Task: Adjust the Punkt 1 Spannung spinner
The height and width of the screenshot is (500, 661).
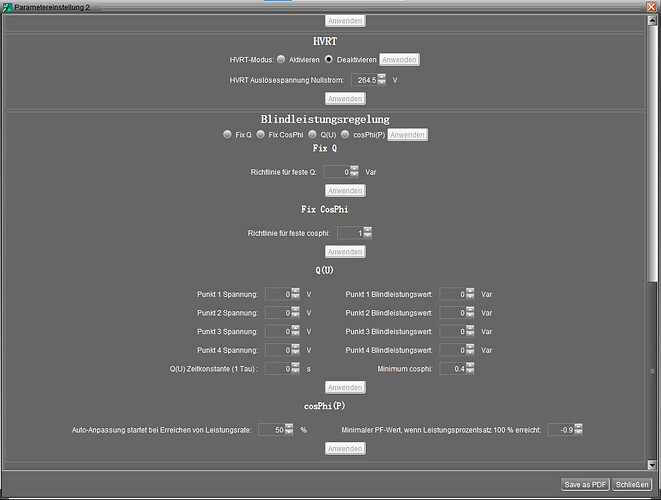Action: (296, 294)
